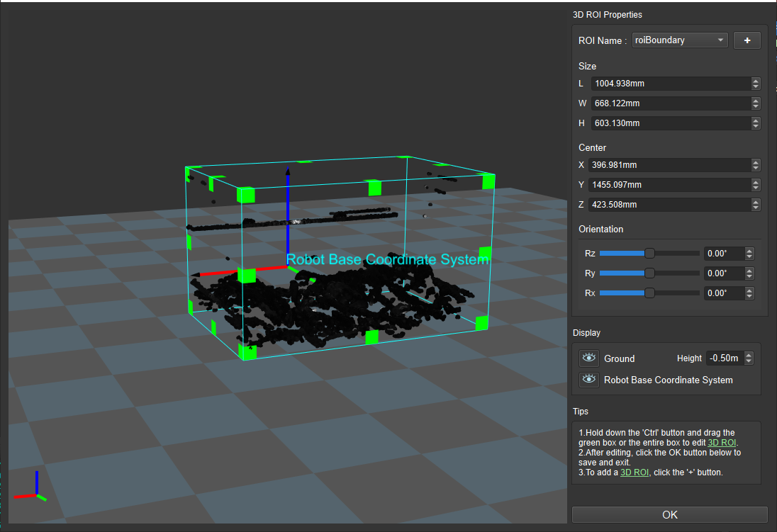777x532 pixels.
Task: Click the H size stepper arrows
Action: [x=756, y=123]
